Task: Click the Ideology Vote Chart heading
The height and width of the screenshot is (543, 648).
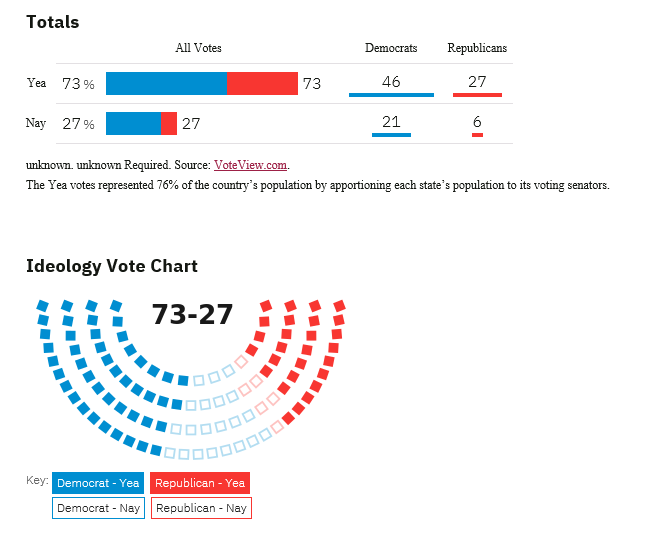Action: 112,266
